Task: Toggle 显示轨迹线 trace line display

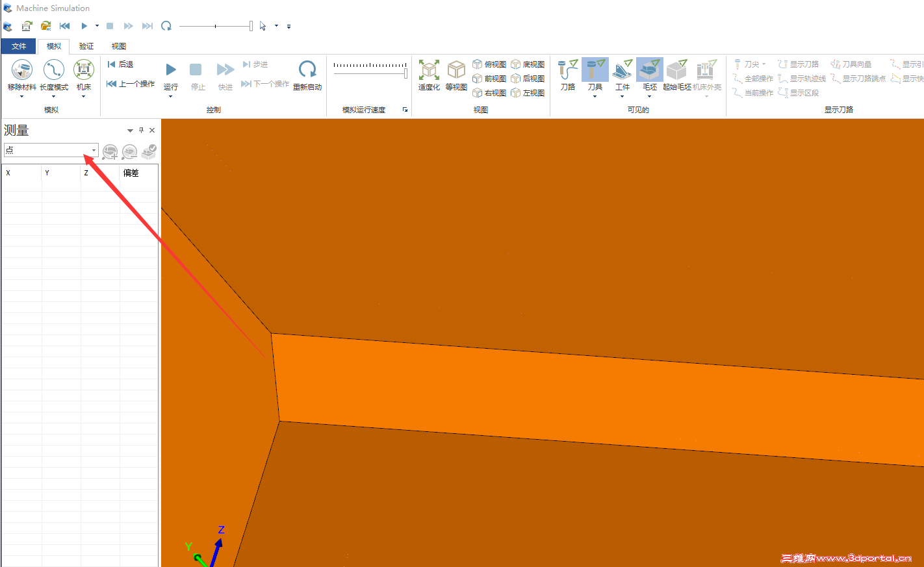Action: [802, 79]
